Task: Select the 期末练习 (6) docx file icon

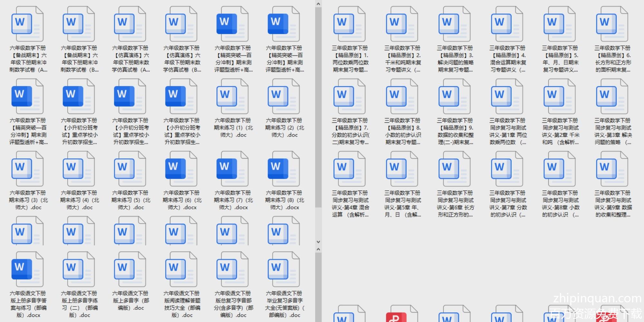Action: pos(181,169)
